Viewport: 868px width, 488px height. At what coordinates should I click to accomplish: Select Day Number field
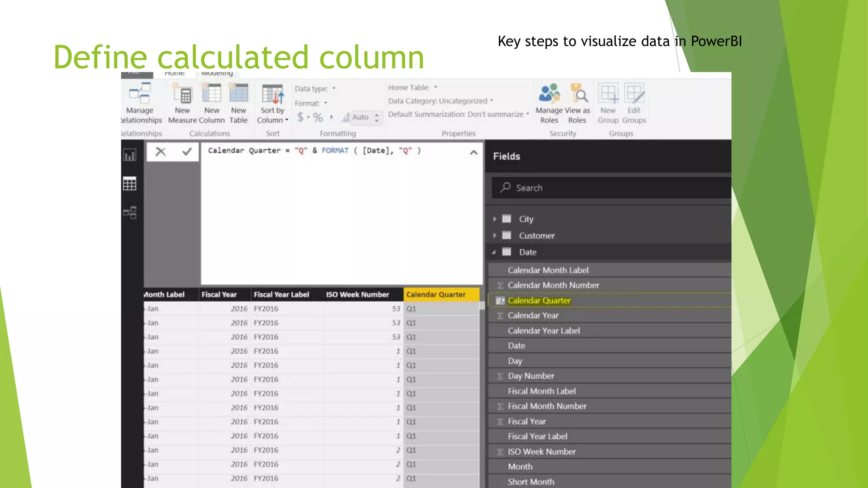pos(609,376)
